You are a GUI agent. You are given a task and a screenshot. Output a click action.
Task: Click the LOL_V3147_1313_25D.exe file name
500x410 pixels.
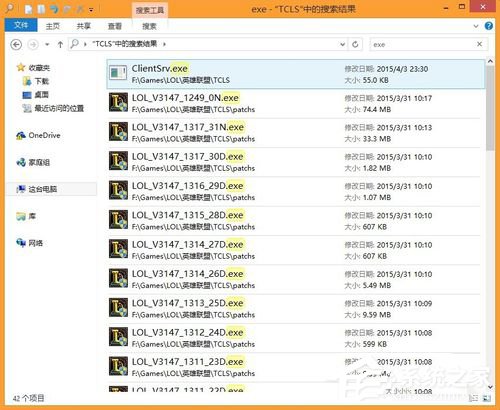(187, 303)
